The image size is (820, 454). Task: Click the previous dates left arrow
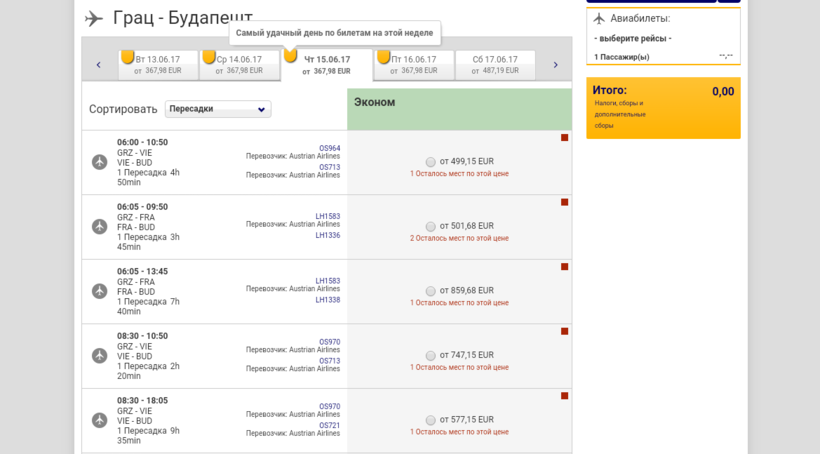pyautogui.click(x=98, y=65)
